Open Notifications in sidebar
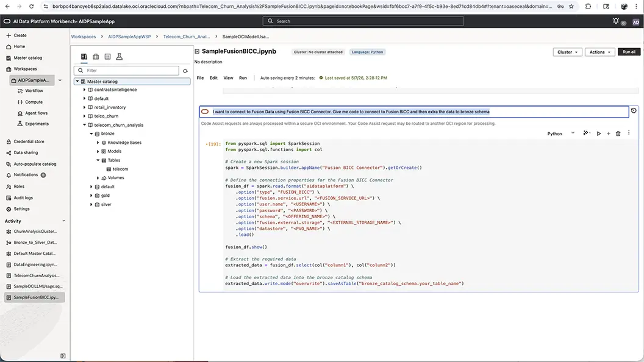Screen dimensions: 644x362 [26, 175]
